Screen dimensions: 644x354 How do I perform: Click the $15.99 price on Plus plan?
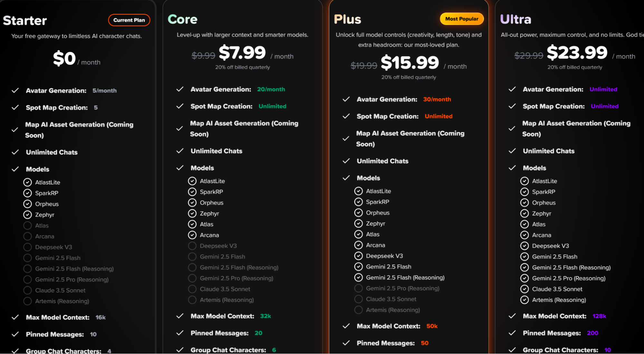point(410,62)
